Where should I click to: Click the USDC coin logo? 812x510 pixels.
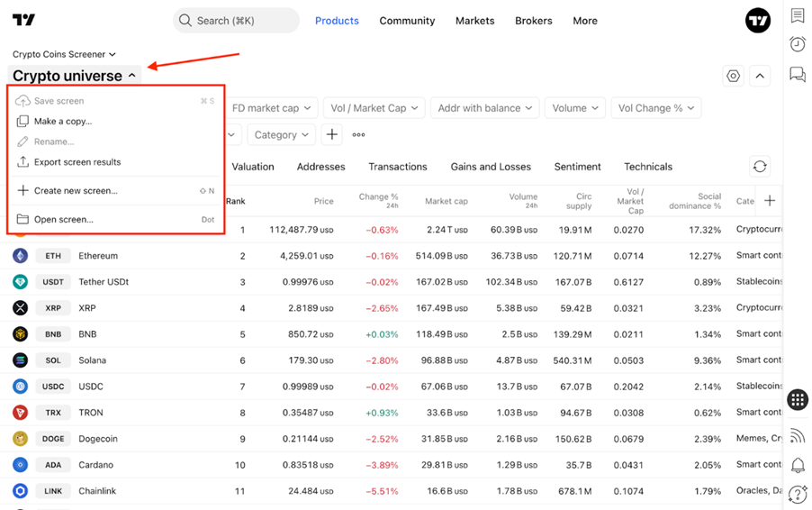(20, 387)
